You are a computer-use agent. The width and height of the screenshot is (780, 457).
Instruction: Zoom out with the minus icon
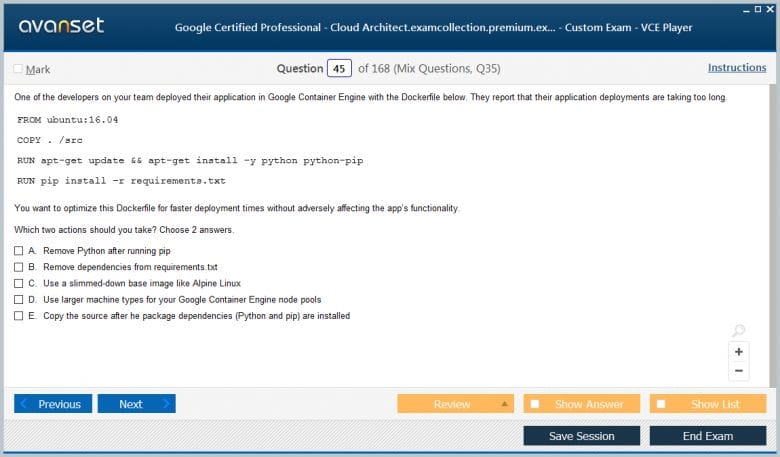click(739, 371)
